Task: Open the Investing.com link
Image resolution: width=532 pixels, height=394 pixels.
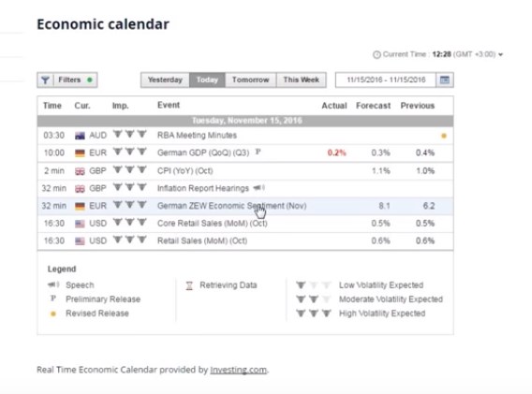Action: (x=238, y=370)
